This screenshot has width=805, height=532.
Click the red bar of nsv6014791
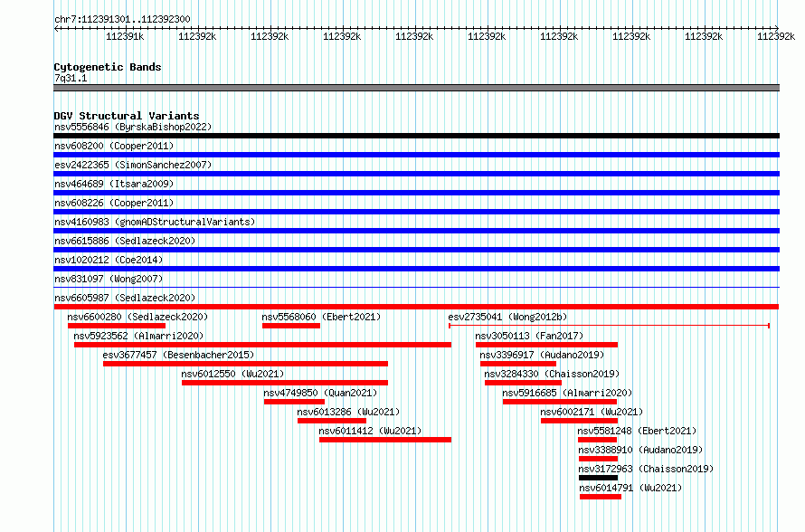click(x=601, y=497)
